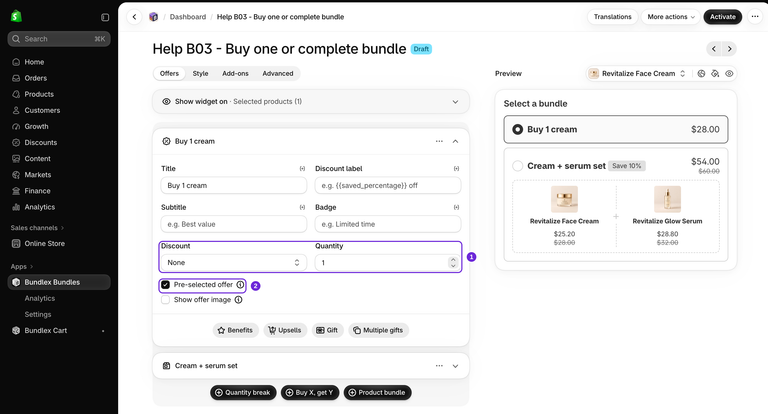Viewport: 768px width, 414px height.
Task: Insert variable into Title field
Action: 302,169
